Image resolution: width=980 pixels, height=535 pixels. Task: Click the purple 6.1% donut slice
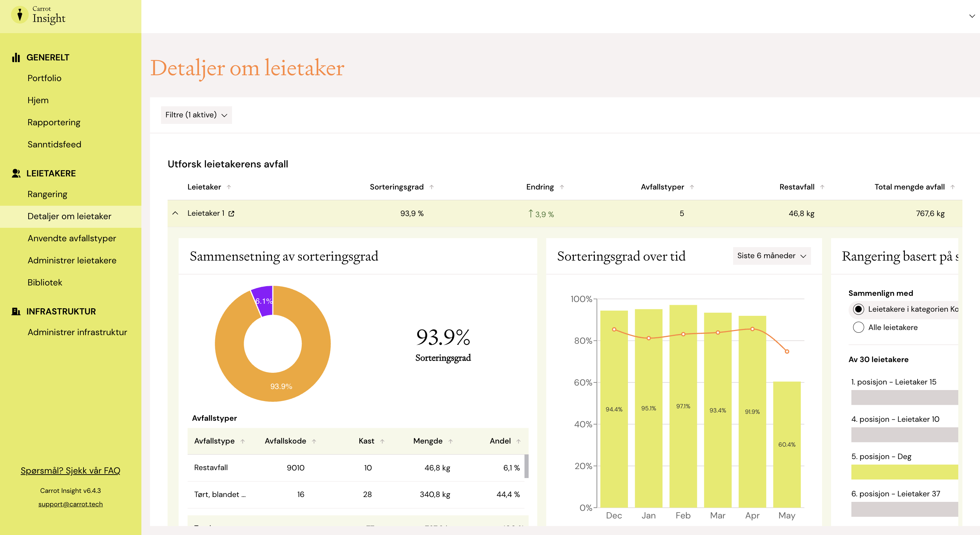coord(263,300)
